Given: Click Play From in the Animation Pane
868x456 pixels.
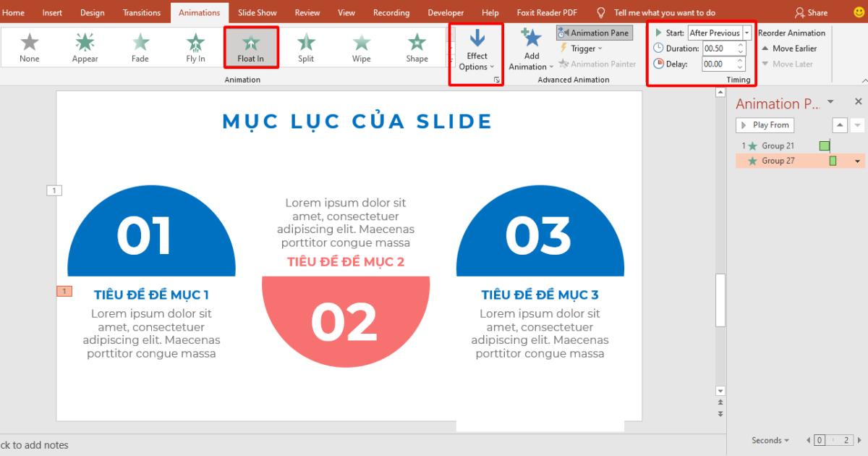Looking at the screenshot, I should 765,124.
